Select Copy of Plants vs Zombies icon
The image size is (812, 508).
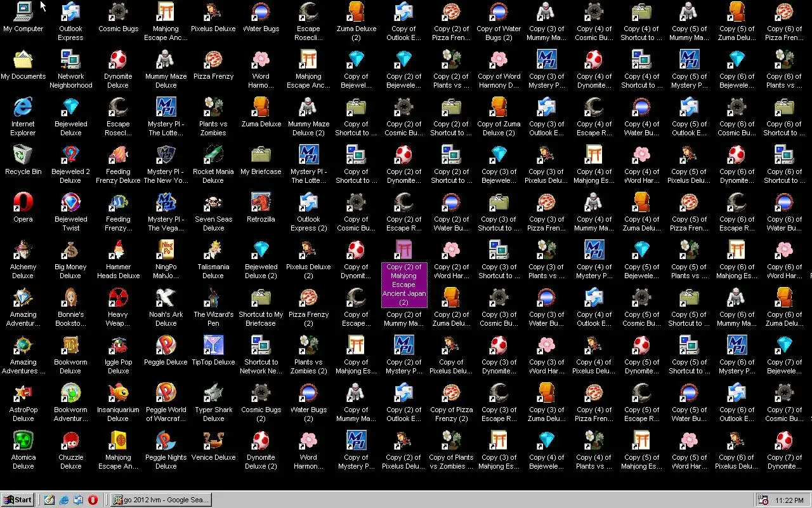click(452, 451)
